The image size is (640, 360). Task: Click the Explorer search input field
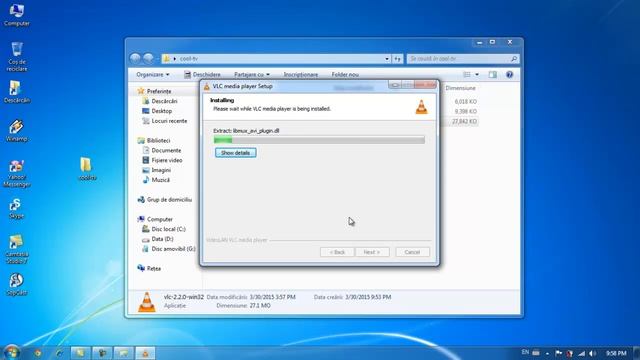coord(458,59)
